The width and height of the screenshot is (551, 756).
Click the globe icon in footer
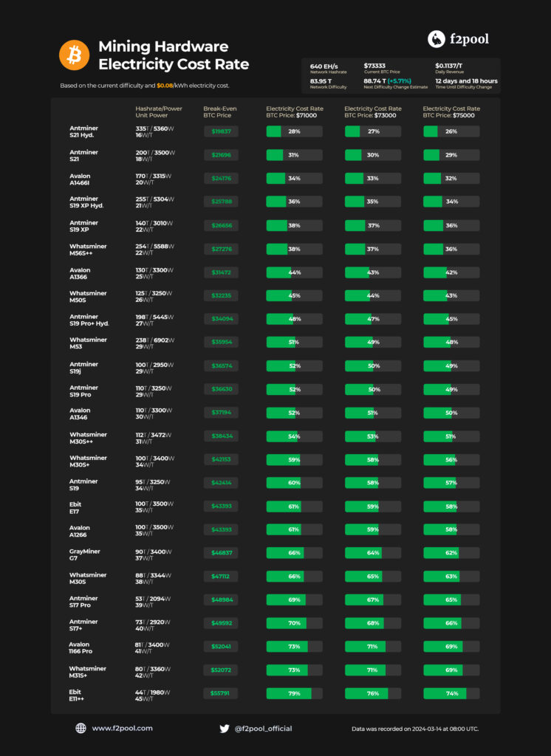click(81, 728)
